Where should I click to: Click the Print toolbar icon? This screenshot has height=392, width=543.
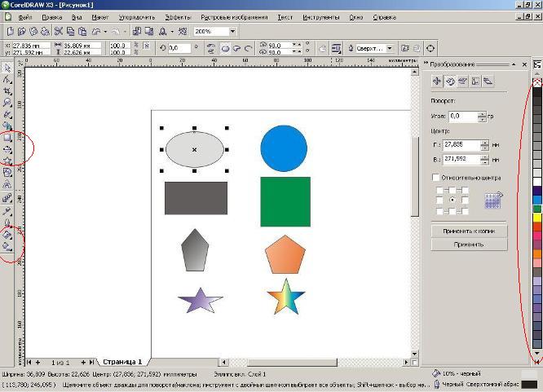coord(45,31)
